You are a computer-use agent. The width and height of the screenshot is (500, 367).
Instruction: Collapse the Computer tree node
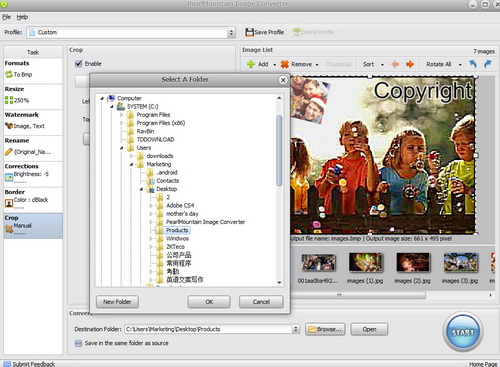point(102,98)
